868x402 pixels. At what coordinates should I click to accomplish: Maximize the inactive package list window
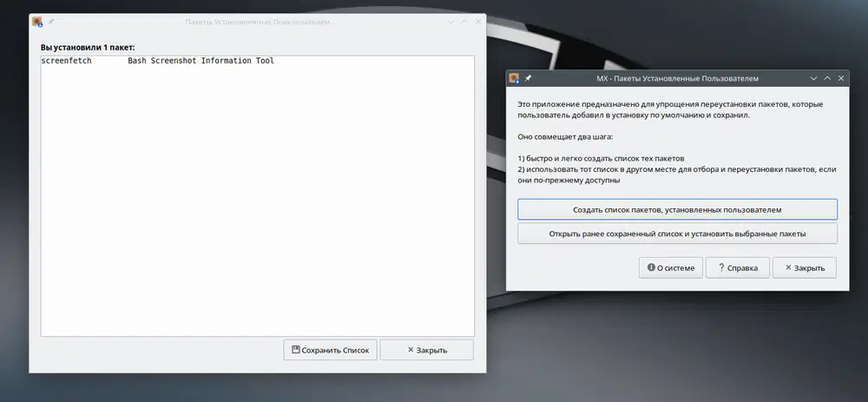click(x=464, y=22)
